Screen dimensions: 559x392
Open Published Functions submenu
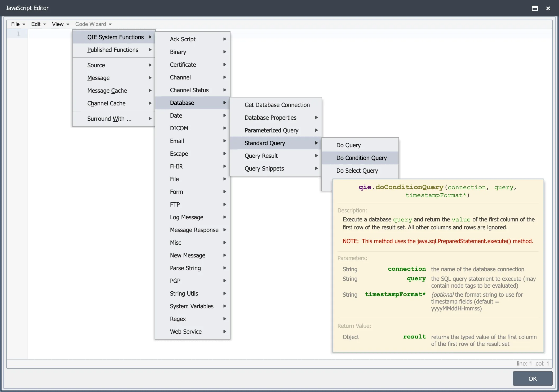114,50
